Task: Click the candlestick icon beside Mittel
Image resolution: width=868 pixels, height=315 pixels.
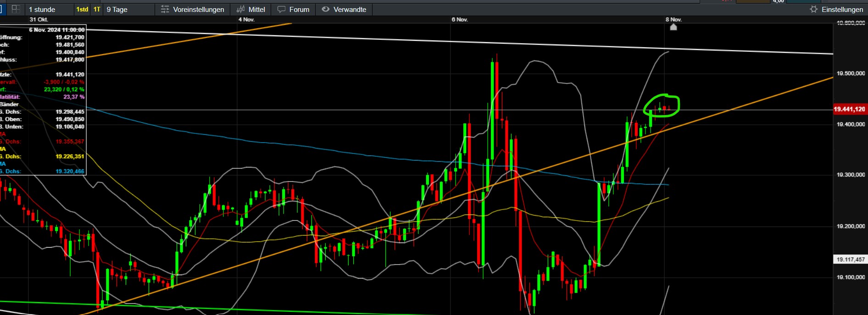Action: click(240, 9)
